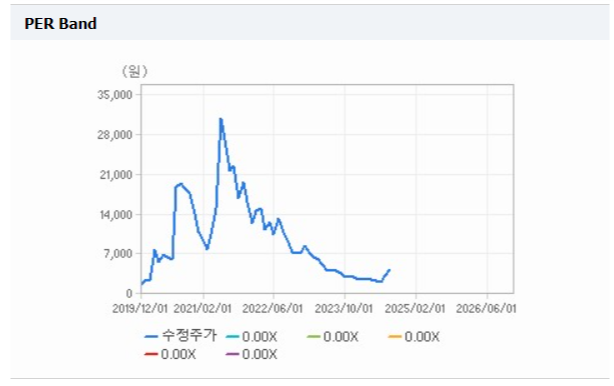Click the 2023/10/01 date label
This screenshot has width=614, height=386.
344,308
